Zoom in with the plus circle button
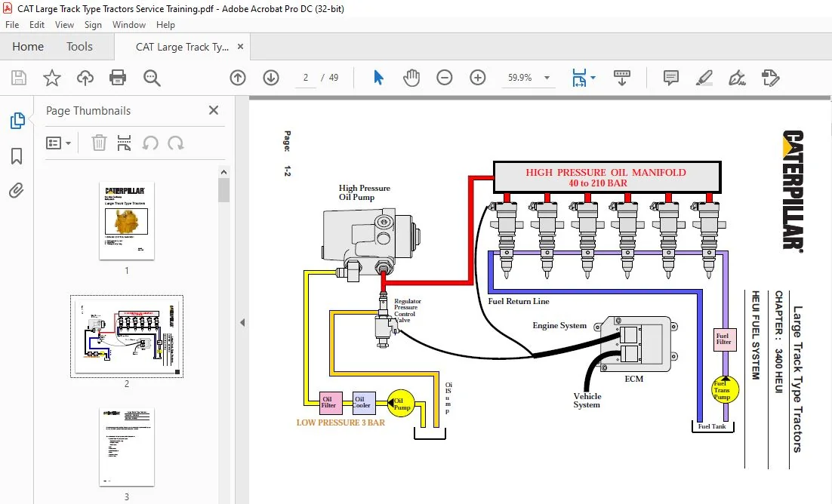Screen dimensions: 832x504 [x=478, y=78]
